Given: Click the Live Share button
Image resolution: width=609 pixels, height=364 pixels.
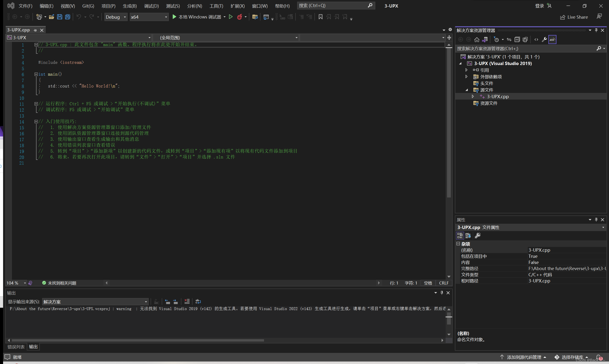Looking at the screenshot, I should [x=574, y=17].
